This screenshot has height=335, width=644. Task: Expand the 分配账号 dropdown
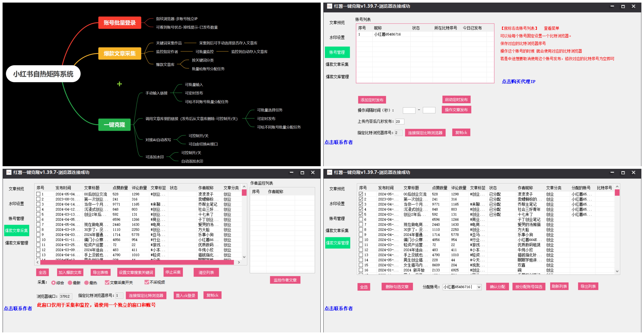479,287
